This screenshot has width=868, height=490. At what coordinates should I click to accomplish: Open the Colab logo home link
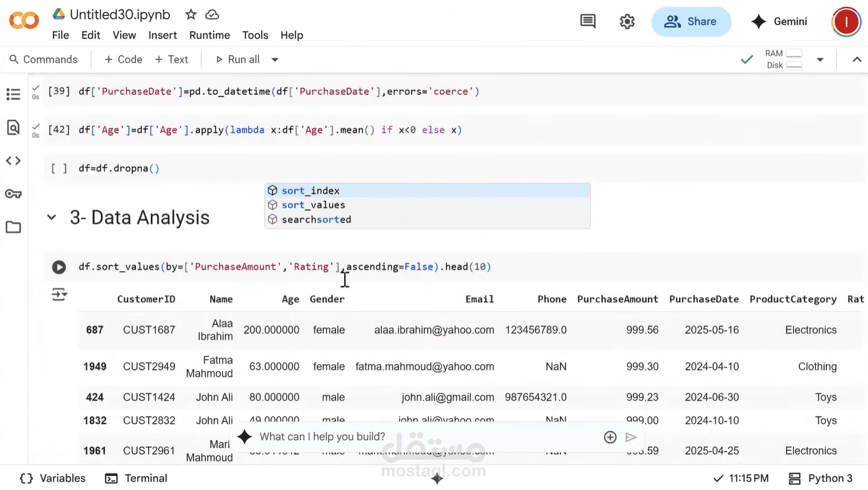(x=24, y=21)
